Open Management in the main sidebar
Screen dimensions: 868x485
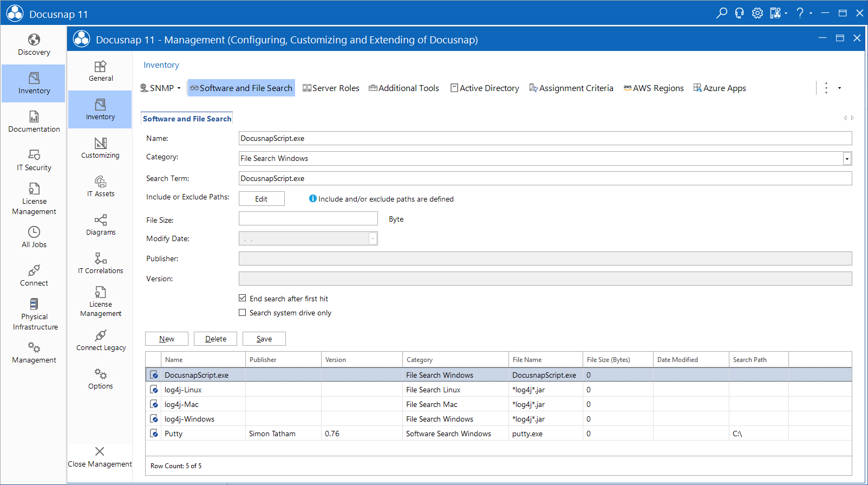point(34,353)
